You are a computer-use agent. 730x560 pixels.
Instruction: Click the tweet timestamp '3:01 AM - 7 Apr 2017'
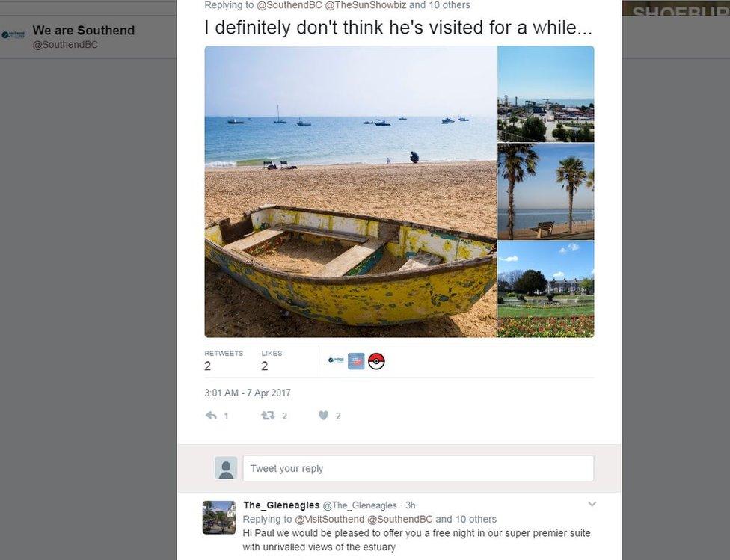(x=246, y=392)
